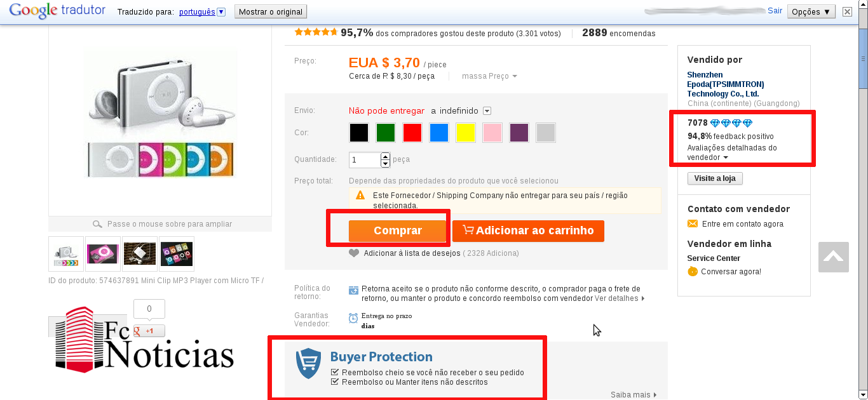
Task: Close the Google translate bar
Action: point(847,11)
